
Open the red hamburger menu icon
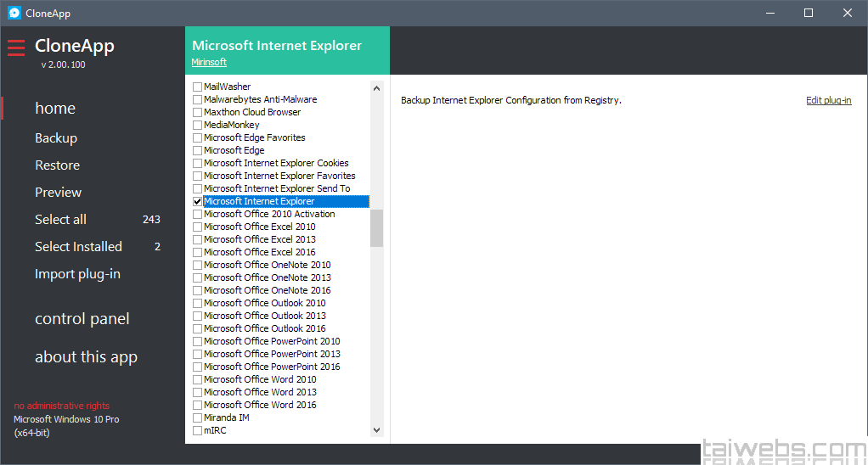click(x=16, y=48)
